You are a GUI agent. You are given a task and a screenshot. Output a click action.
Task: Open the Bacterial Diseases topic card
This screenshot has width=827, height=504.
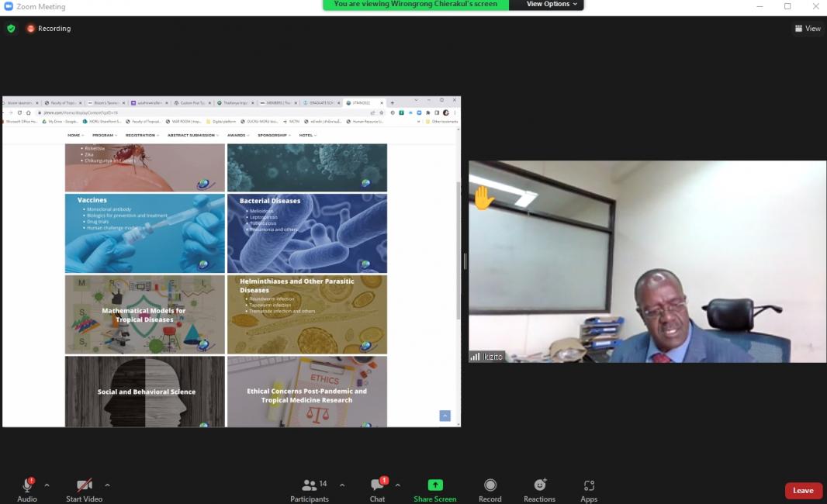coord(307,233)
